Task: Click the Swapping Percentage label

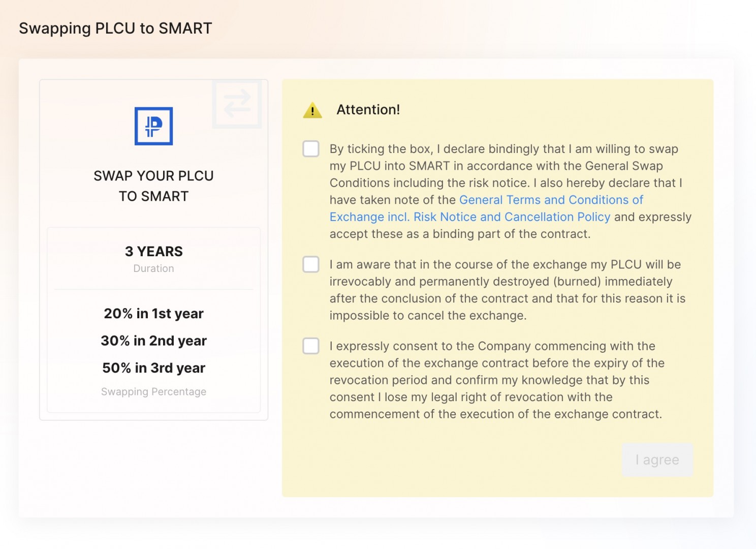Action: pos(153,392)
